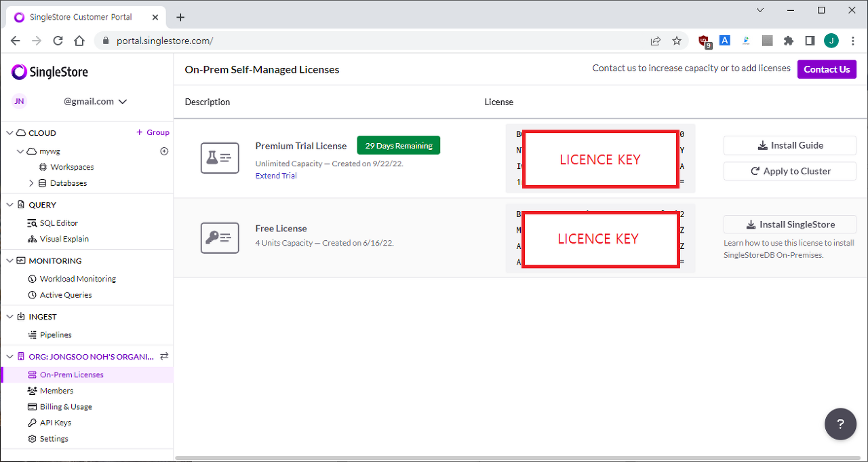This screenshot has height=462, width=868.
Task: Click the License column header
Action: tap(498, 102)
